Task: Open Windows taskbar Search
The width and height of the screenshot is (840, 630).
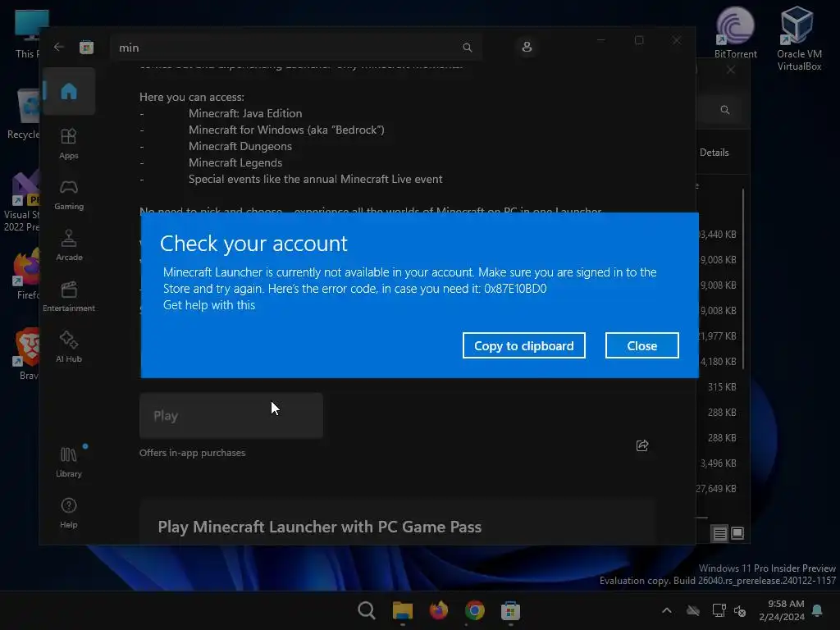Action: pyautogui.click(x=367, y=610)
